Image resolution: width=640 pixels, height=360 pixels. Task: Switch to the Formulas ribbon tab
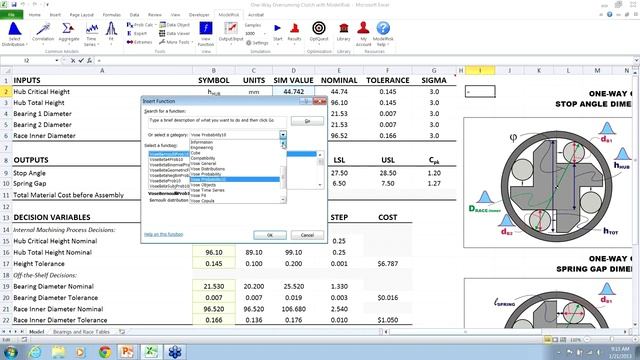112,15
